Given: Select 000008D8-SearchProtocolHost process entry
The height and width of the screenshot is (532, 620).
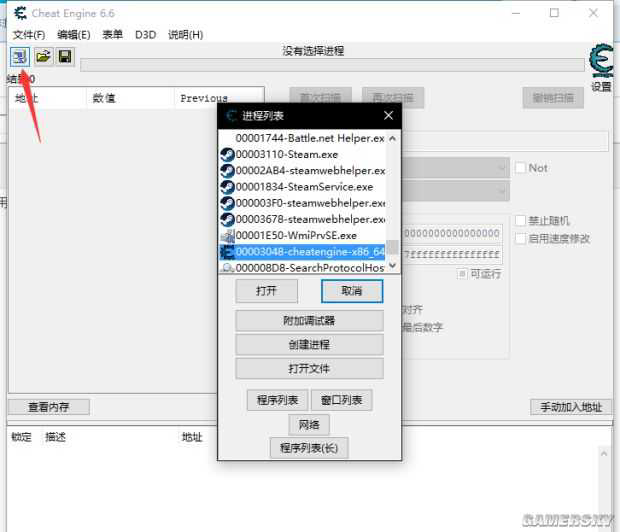Looking at the screenshot, I should tap(309, 267).
